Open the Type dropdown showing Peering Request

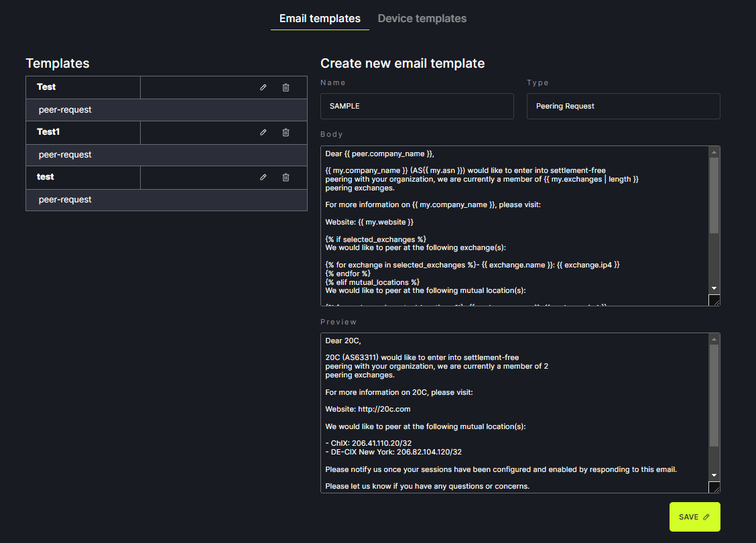(x=623, y=106)
